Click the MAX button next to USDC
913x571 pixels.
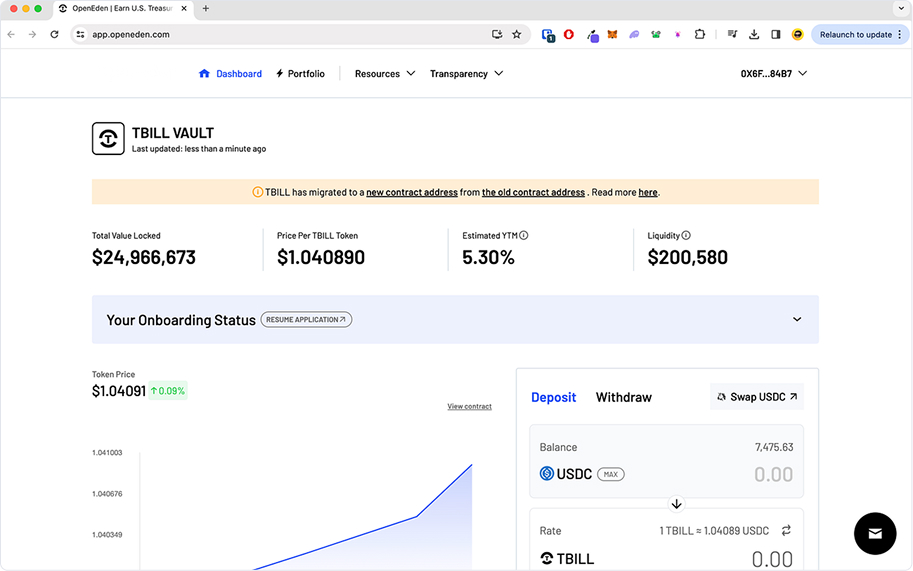[x=611, y=474]
